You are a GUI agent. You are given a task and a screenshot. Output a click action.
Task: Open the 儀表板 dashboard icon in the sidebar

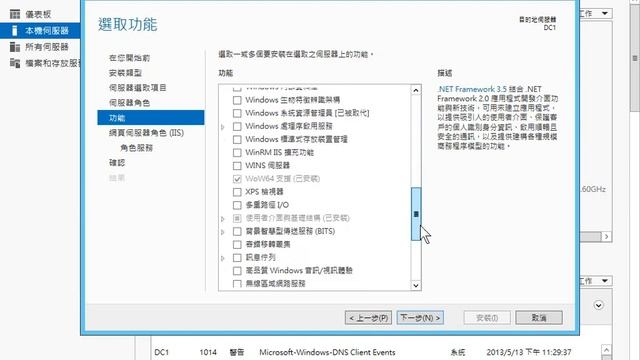coord(15,14)
